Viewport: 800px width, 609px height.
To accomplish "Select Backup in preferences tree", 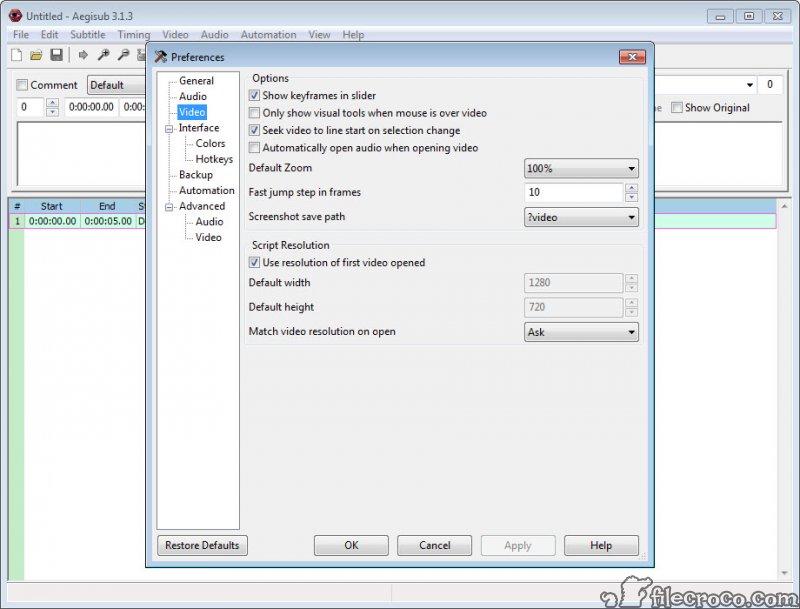I will pyautogui.click(x=196, y=174).
